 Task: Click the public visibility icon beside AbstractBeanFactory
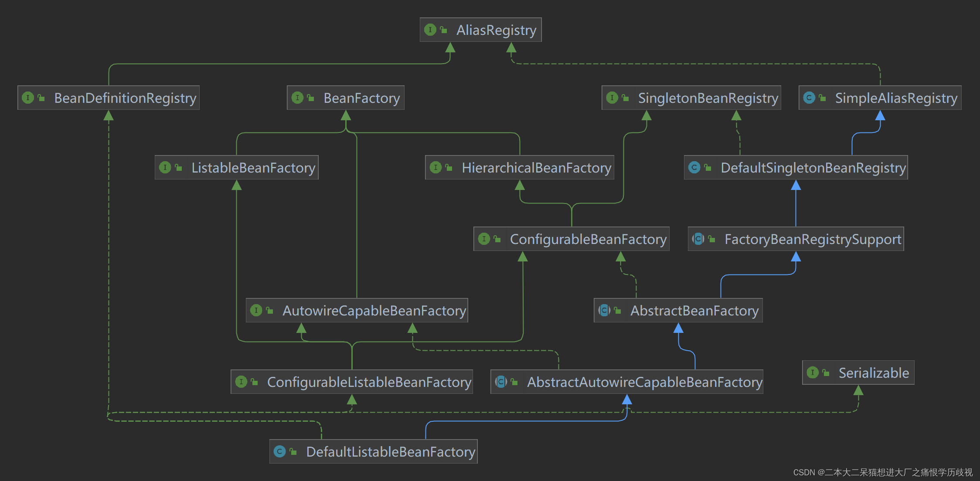617,311
